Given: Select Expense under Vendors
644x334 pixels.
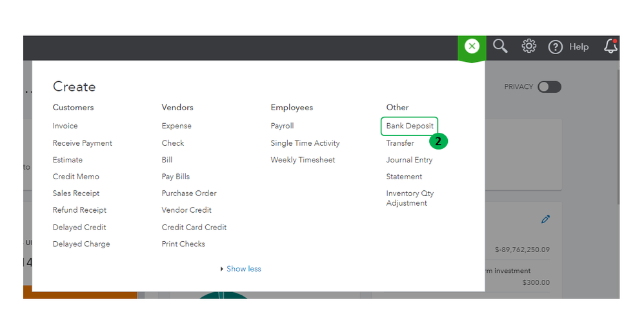Looking at the screenshot, I should [x=177, y=126].
